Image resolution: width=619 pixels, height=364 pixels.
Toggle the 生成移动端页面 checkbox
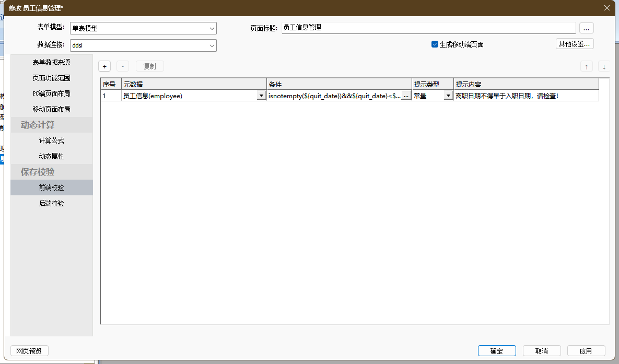pyautogui.click(x=435, y=44)
